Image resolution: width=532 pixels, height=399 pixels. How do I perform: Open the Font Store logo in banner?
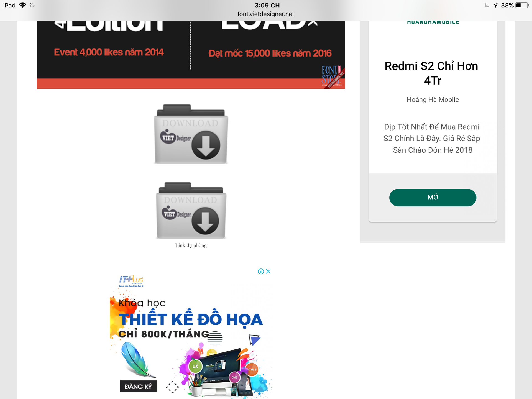click(x=332, y=76)
